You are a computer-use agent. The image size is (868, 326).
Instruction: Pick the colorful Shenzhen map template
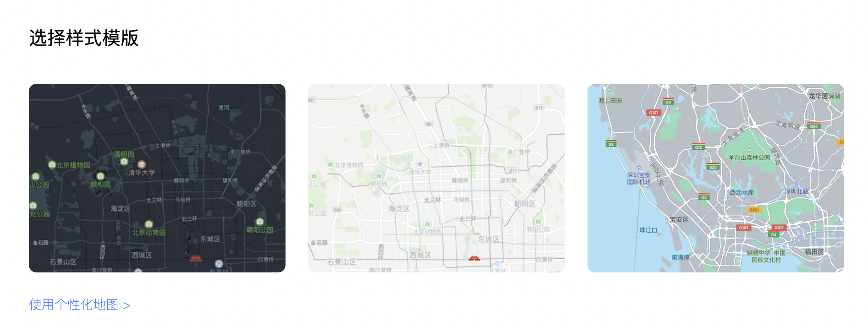click(716, 178)
